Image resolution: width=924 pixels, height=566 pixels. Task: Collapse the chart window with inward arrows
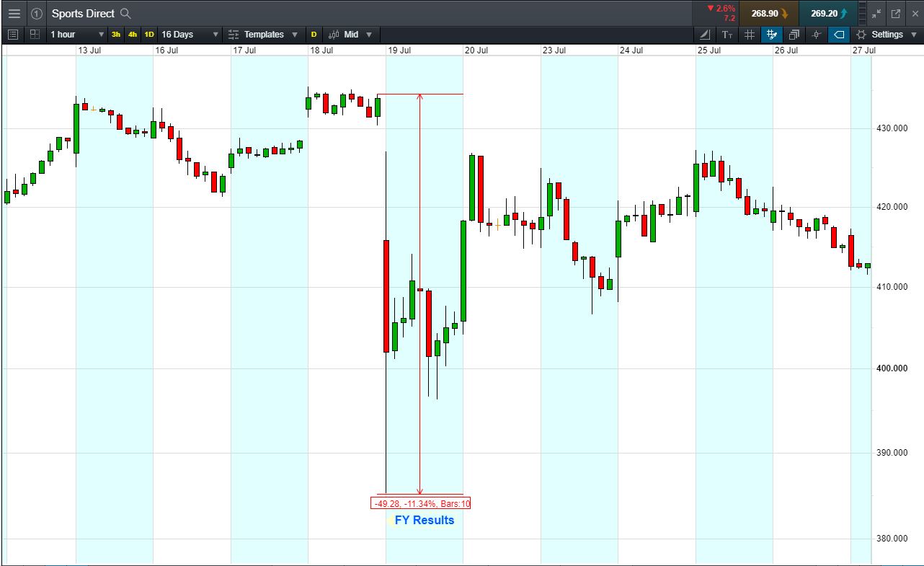(x=876, y=14)
